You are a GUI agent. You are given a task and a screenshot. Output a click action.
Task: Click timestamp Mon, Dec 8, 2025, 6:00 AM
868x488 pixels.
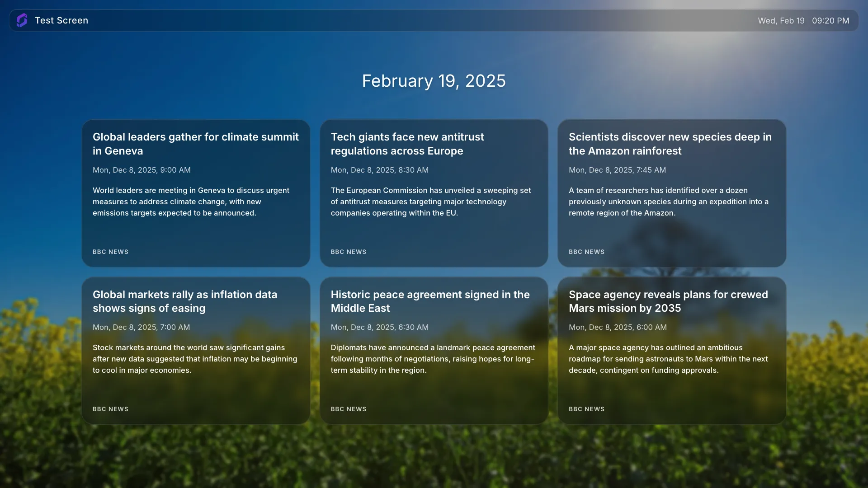tap(618, 327)
